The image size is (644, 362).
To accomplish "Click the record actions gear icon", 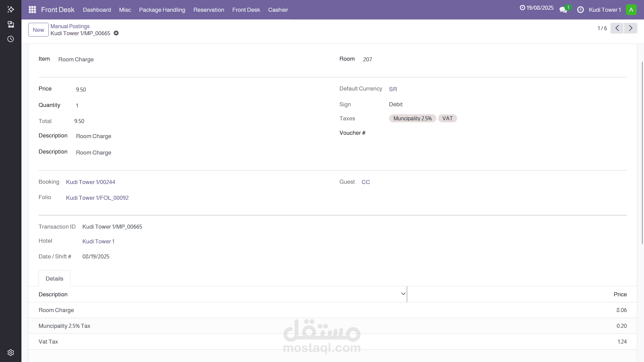I will 116,33.
